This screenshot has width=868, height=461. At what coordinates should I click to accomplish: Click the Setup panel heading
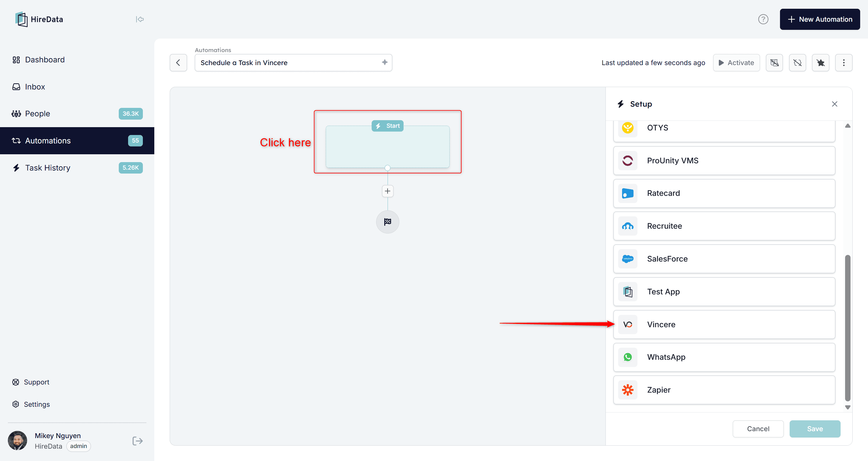pos(641,104)
